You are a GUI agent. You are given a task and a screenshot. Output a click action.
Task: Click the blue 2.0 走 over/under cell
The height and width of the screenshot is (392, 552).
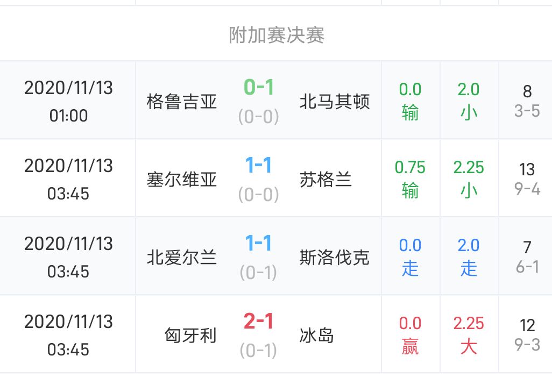[469, 256]
